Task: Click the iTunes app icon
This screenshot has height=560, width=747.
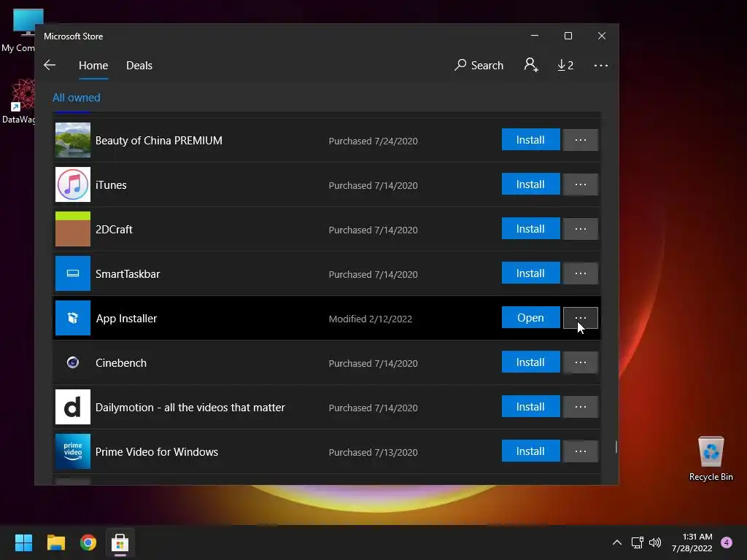Action: [x=73, y=184]
